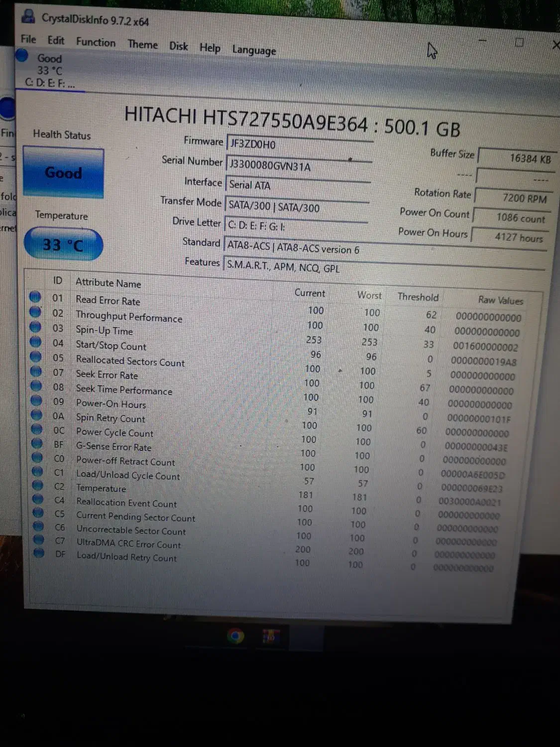The height and width of the screenshot is (747, 560).
Task: Open the Disk menu
Action: [178, 46]
